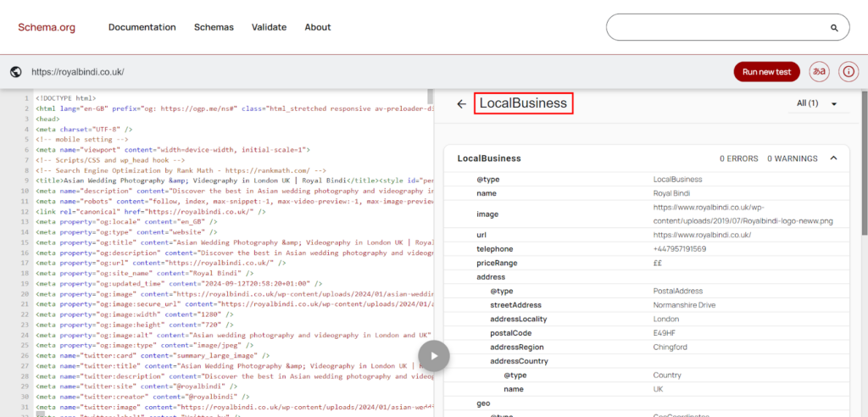Open the All (1) filter dropdown
Image resolution: width=868 pixels, height=417 pixels.
tap(818, 103)
